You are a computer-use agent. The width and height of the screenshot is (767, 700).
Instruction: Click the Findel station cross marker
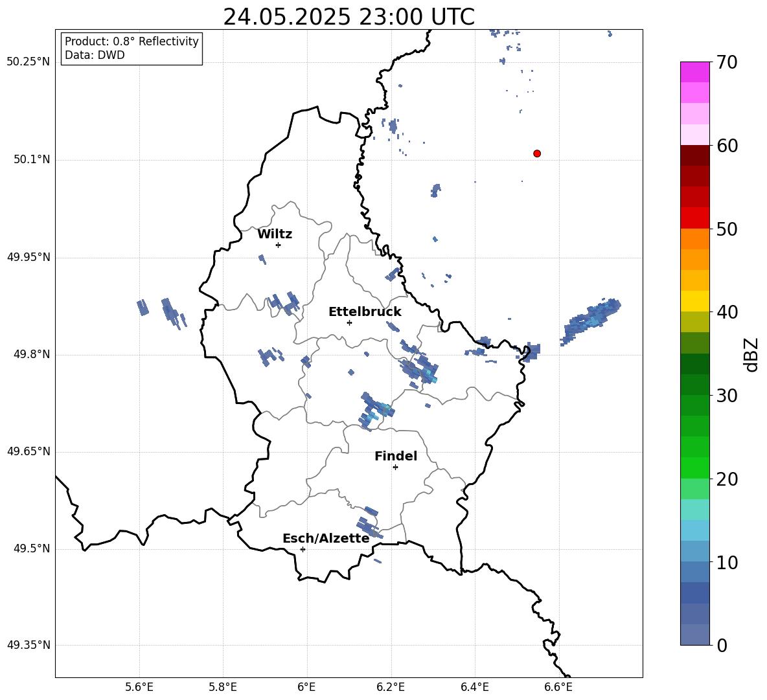(x=395, y=468)
